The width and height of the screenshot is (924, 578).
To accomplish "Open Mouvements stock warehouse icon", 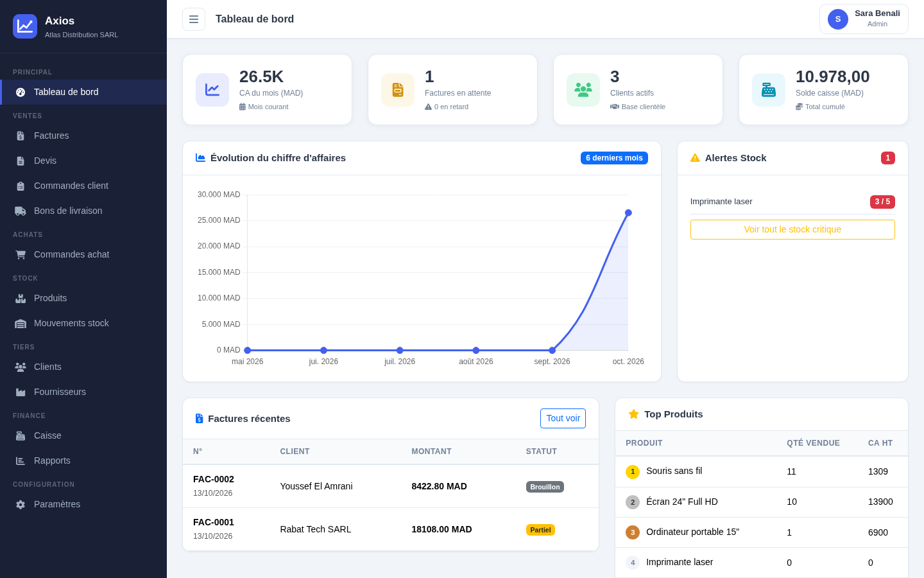I will [x=21, y=323].
